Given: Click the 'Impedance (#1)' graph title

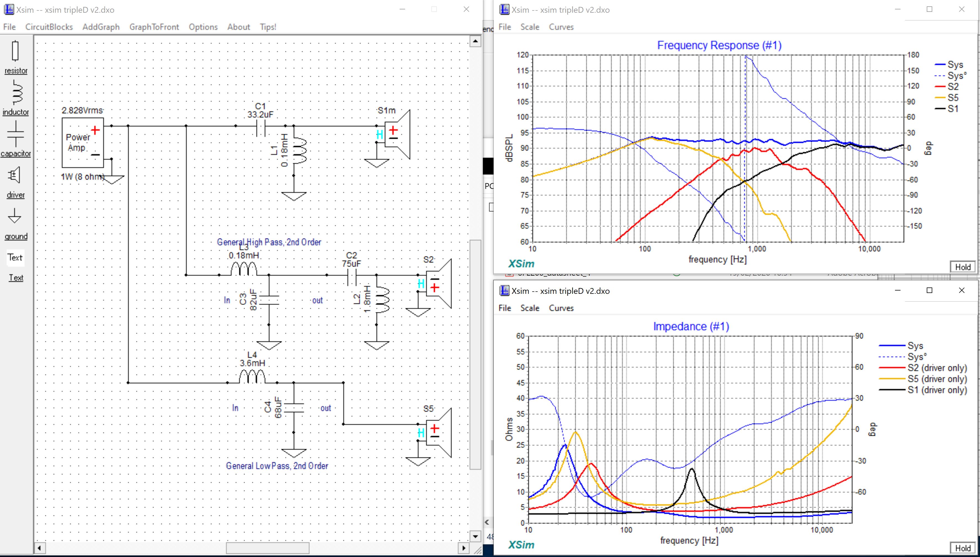Looking at the screenshot, I should 691,326.
